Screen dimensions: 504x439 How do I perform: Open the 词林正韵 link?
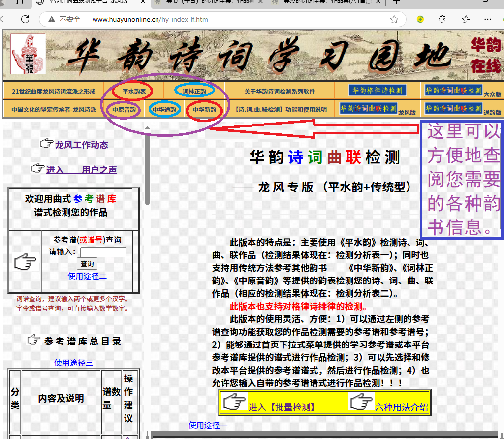point(194,91)
